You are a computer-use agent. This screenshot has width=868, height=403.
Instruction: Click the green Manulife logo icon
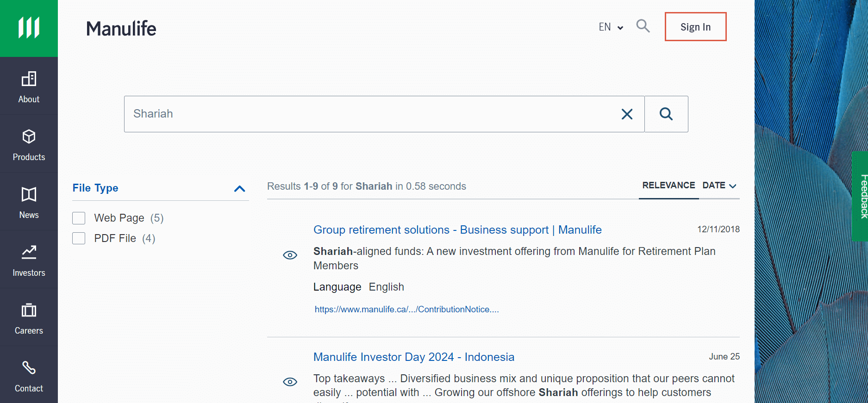pos(29,28)
